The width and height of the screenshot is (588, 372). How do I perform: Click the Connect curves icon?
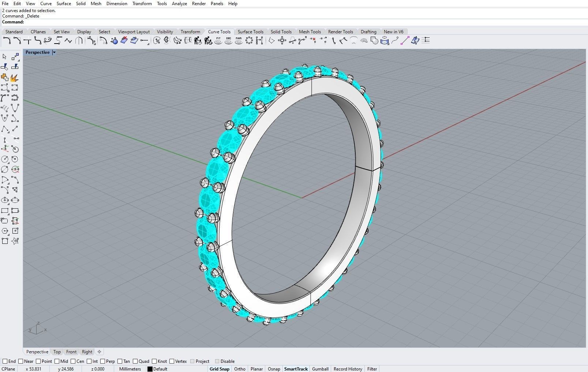(27, 40)
